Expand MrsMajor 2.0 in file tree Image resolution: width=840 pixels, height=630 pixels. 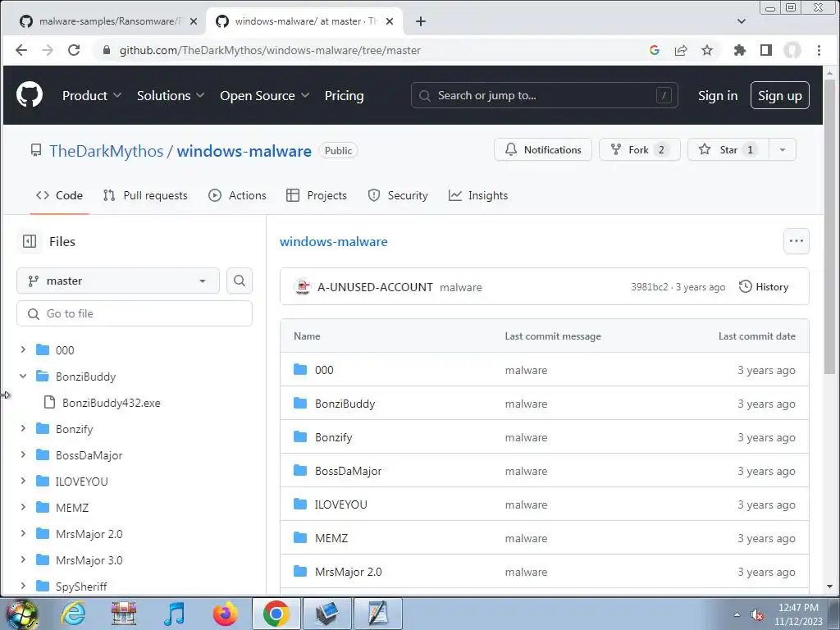(x=23, y=533)
